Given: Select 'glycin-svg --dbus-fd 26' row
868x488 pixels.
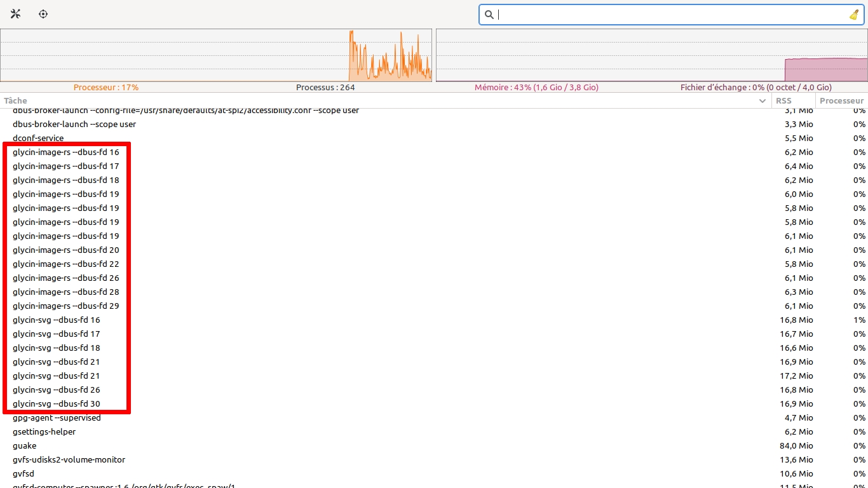Looking at the screenshot, I should pos(434,390).
